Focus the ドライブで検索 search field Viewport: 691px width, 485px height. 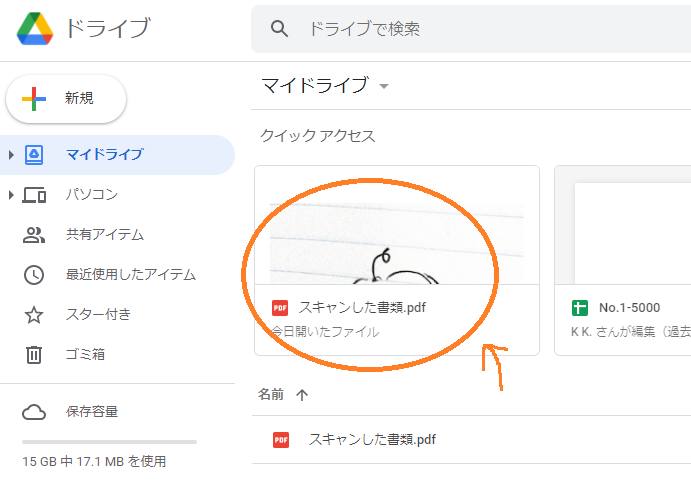(x=471, y=29)
